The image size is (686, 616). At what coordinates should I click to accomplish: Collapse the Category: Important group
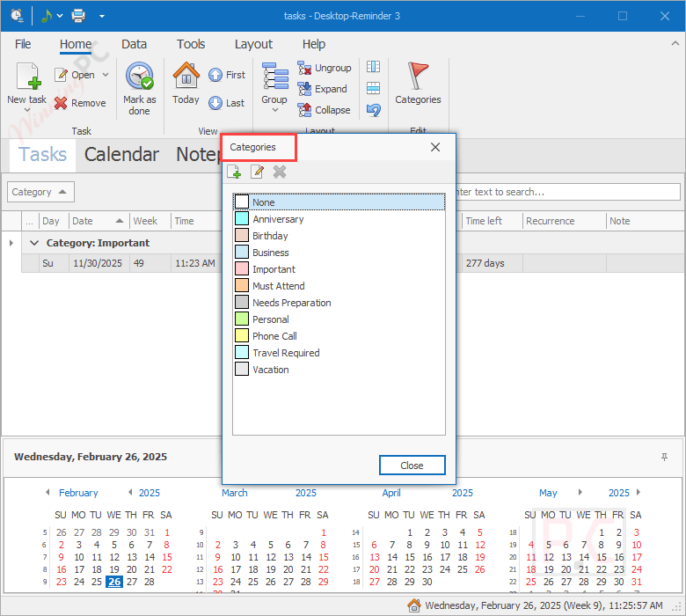(34, 243)
